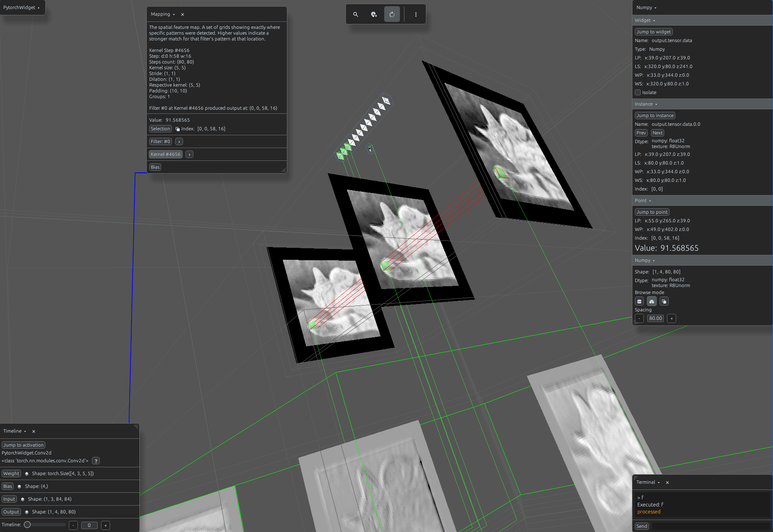Select the first browse mode icon
The height and width of the screenshot is (532, 773).
point(639,301)
